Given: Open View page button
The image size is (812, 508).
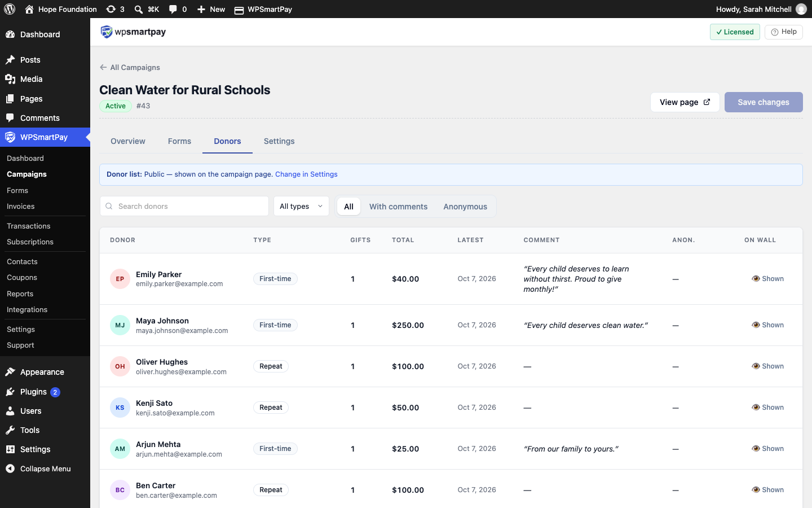Looking at the screenshot, I should [x=685, y=102].
